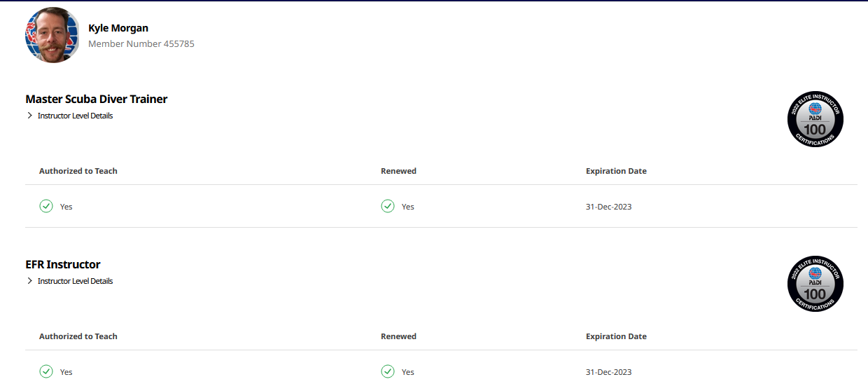
Task: Click the EFR Instructor heading
Action: [63, 265]
